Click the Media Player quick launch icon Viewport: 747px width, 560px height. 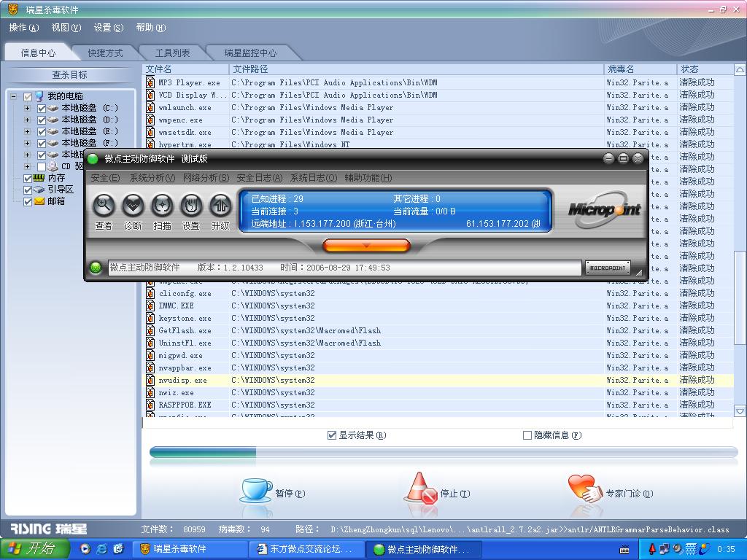(85, 549)
